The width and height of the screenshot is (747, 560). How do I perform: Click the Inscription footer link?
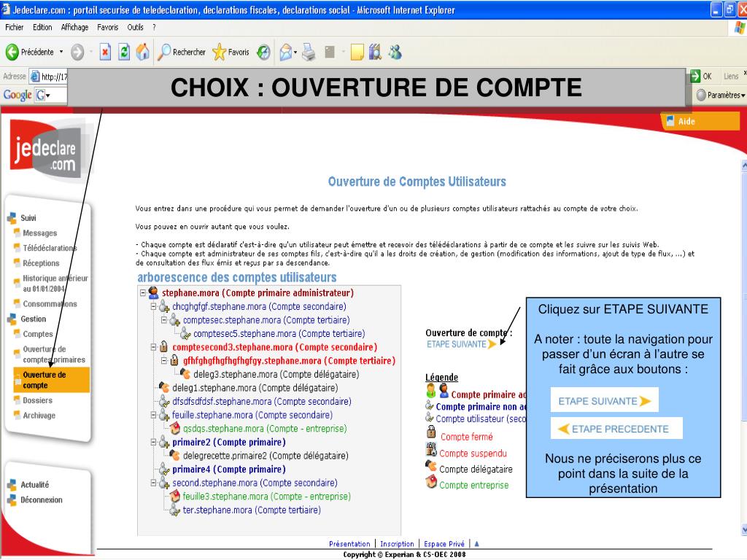pyautogui.click(x=397, y=544)
